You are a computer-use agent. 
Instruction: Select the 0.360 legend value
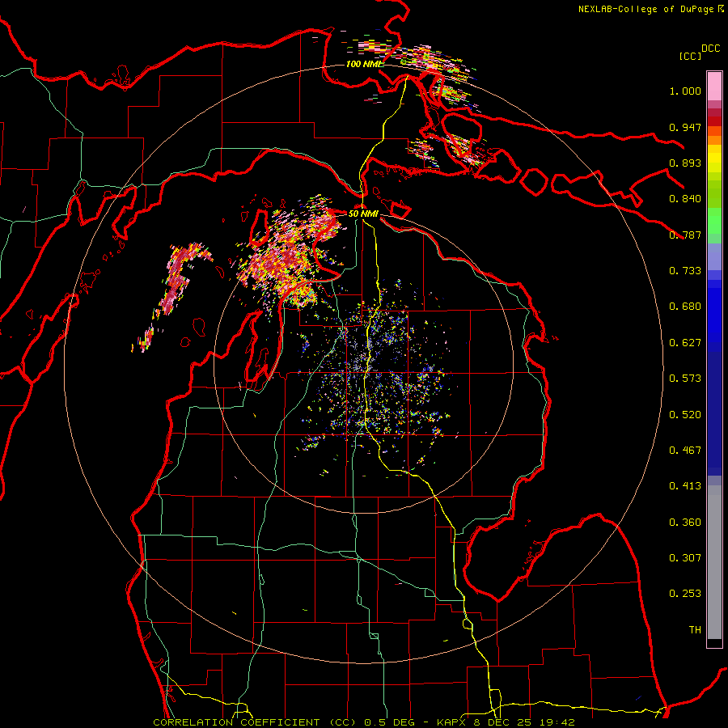685,523
